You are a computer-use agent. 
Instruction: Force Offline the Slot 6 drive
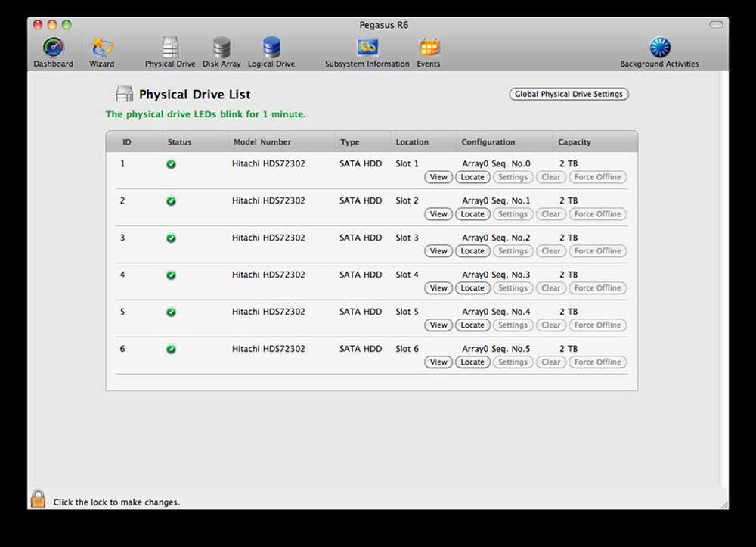598,362
